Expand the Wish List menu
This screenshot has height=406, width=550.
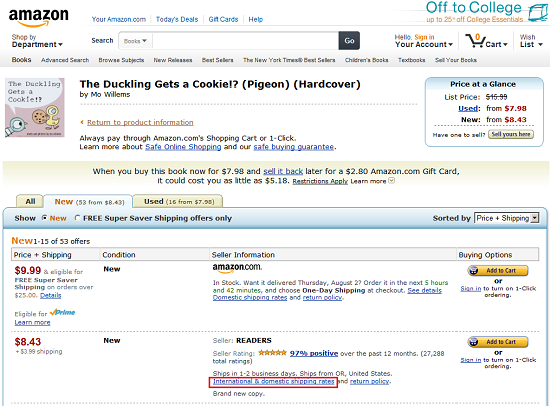[x=531, y=41]
